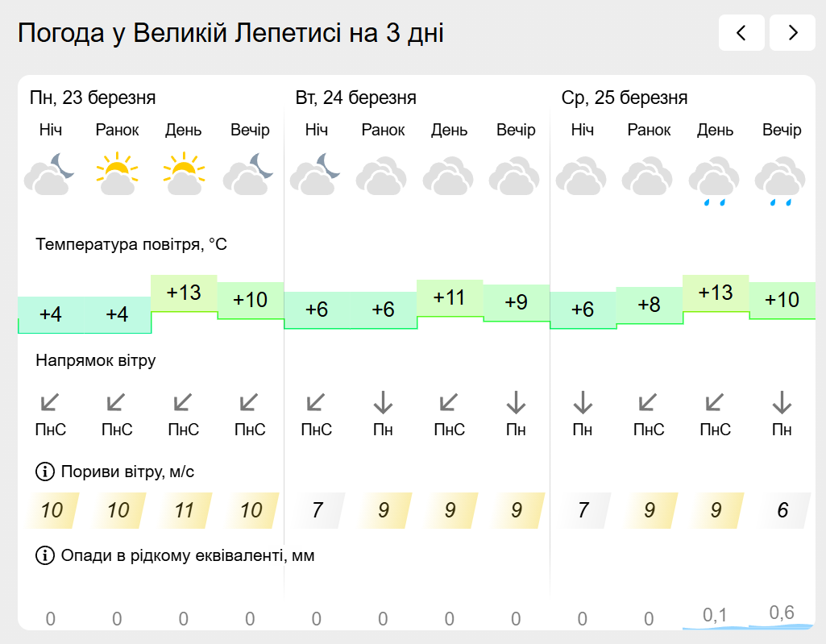826x644 pixels.
Task: Click Monday morning sunny weather icon
Action: [117, 175]
